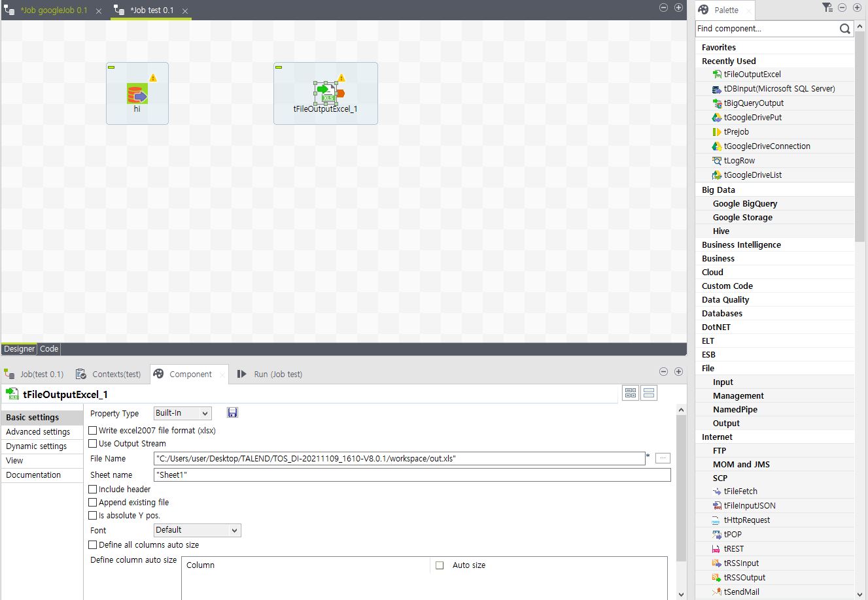The height and width of the screenshot is (600, 868).
Task: Click tRSSOutput palette icon
Action: tap(717, 578)
